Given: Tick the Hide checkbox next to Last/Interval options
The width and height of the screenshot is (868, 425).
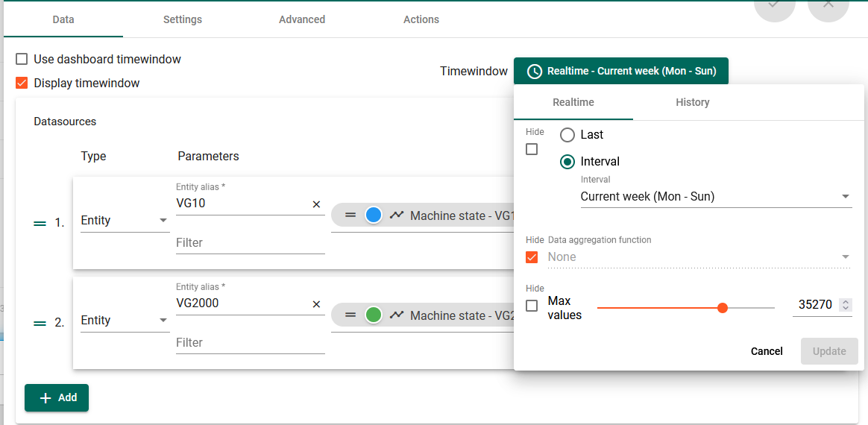Looking at the screenshot, I should [x=532, y=149].
